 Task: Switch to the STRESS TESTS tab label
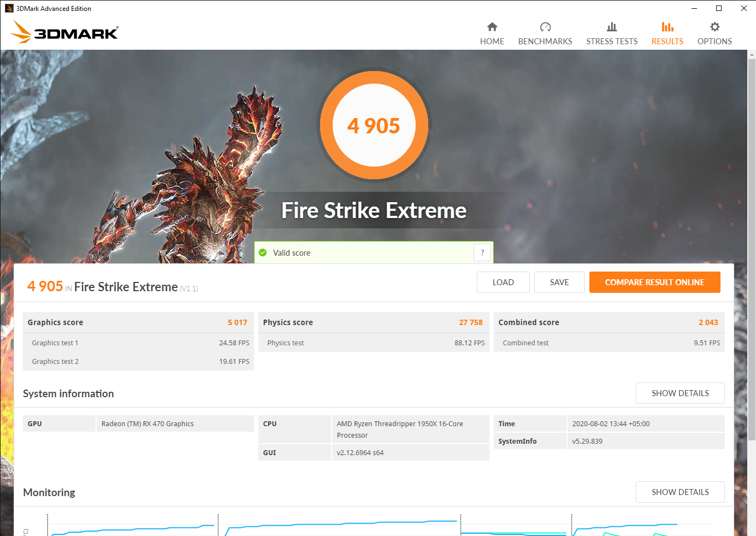tap(612, 42)
